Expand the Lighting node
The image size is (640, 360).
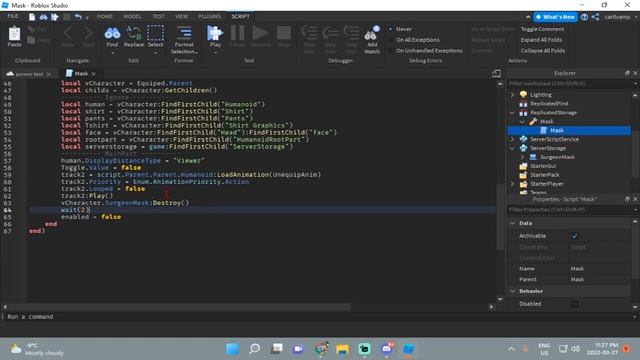513,95
